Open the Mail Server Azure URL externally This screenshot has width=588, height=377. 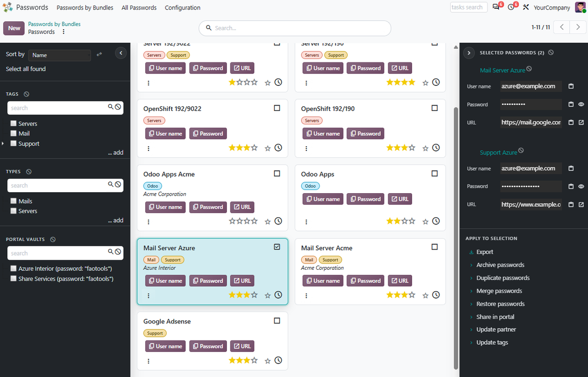(x=581, y=122)
